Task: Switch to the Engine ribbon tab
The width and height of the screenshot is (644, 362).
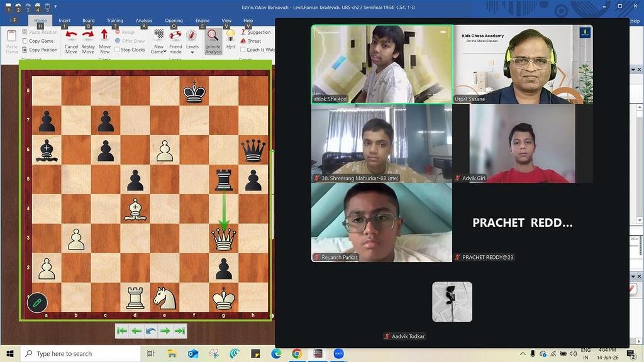Action: pos(202,21)
